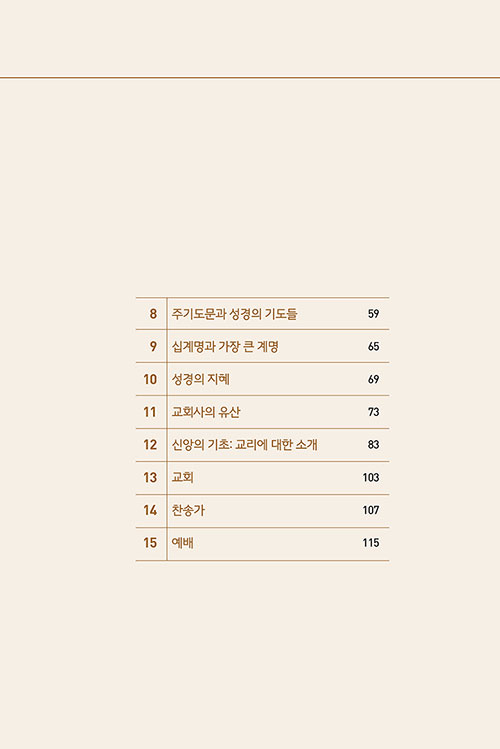Open chapter 12 title 신앙의 기초: 교리에 대한 소개
This screenshot has width=500, height=749.
click(245, 445)
